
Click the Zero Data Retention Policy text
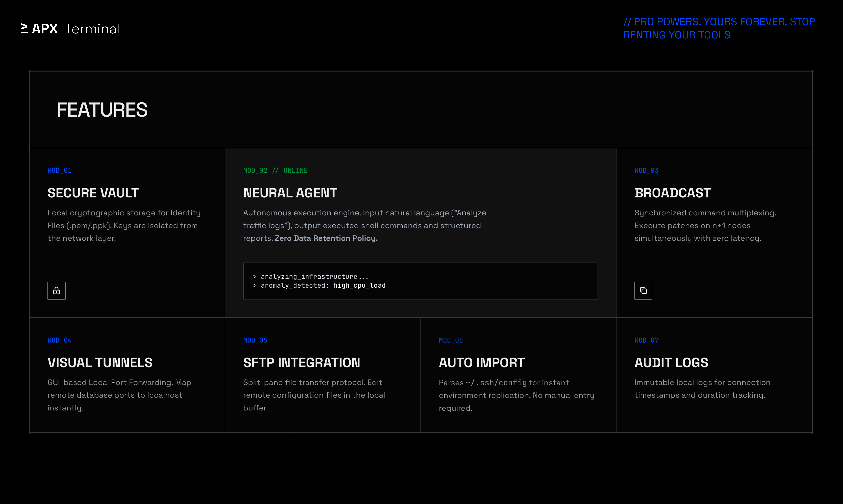tap(326, 238)
